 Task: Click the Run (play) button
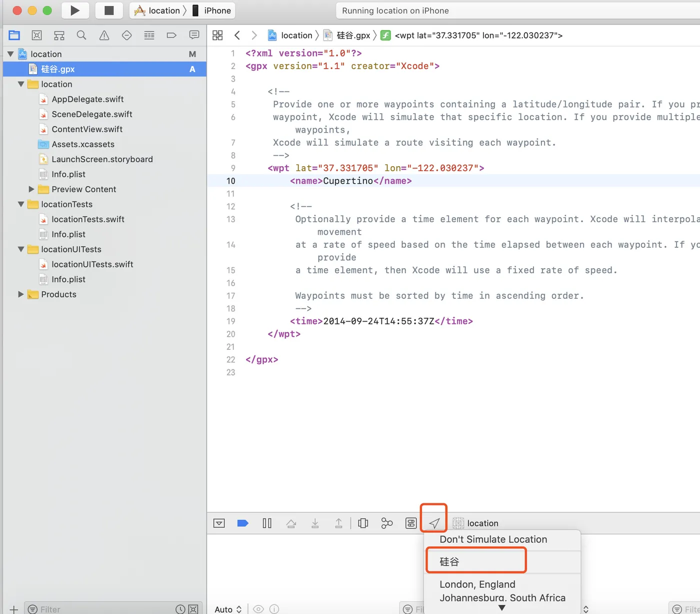[75, 11]
